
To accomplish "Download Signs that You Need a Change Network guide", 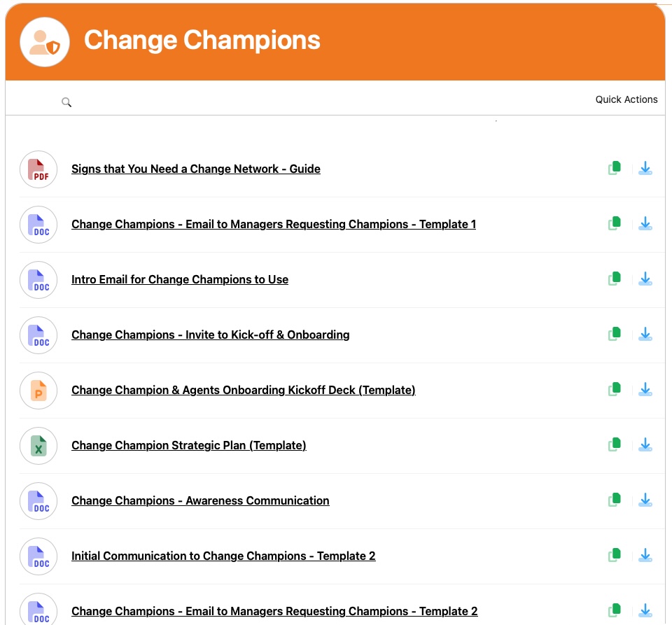I will 645,169.
